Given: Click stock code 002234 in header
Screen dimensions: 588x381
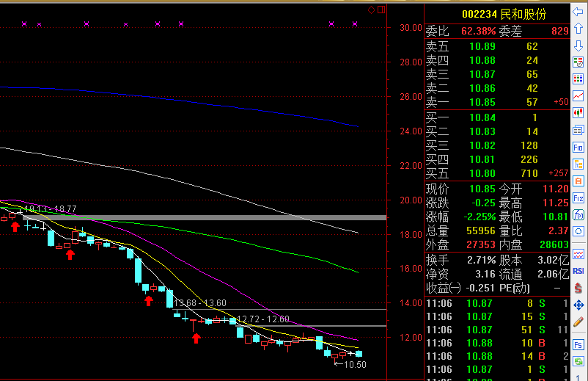Looking at the screenshot, I should 479,14.
